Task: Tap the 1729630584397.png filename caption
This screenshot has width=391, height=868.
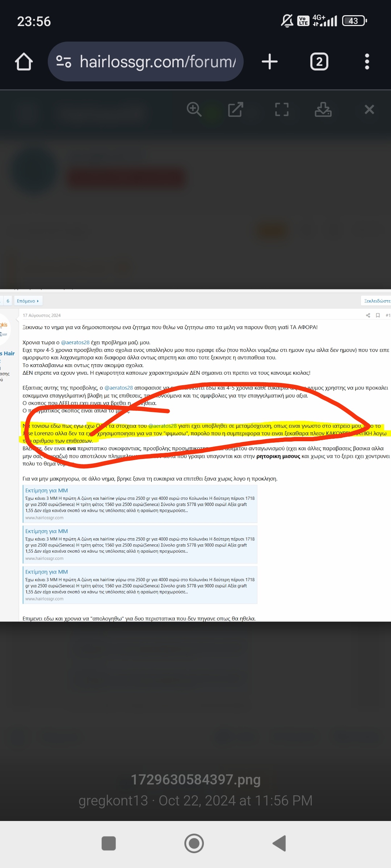Action: [x=195, y=779]
